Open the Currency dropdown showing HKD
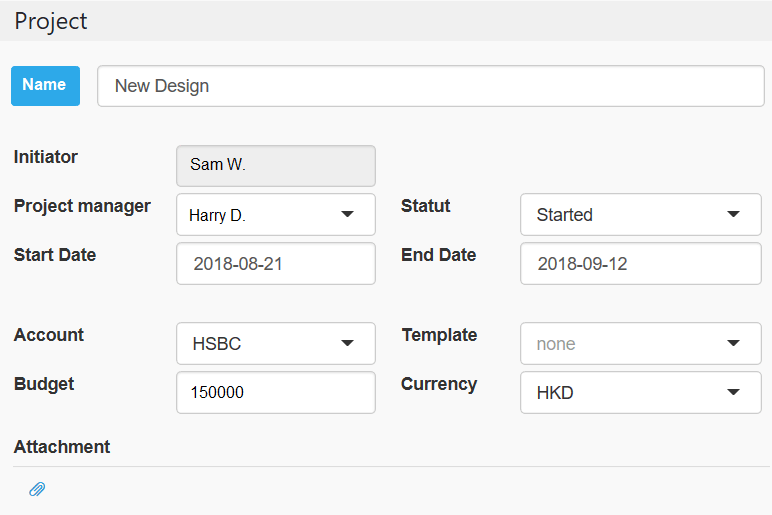 (641, 392)
